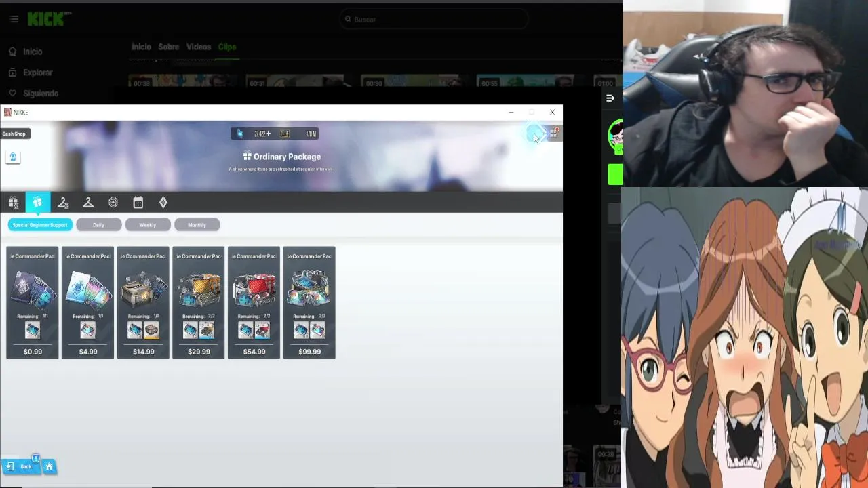
Task: Click the Back button
Action: coord(21,466)
